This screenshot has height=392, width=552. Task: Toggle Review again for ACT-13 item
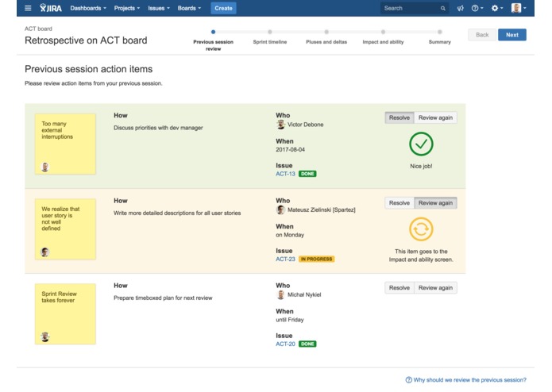(435, 117)
